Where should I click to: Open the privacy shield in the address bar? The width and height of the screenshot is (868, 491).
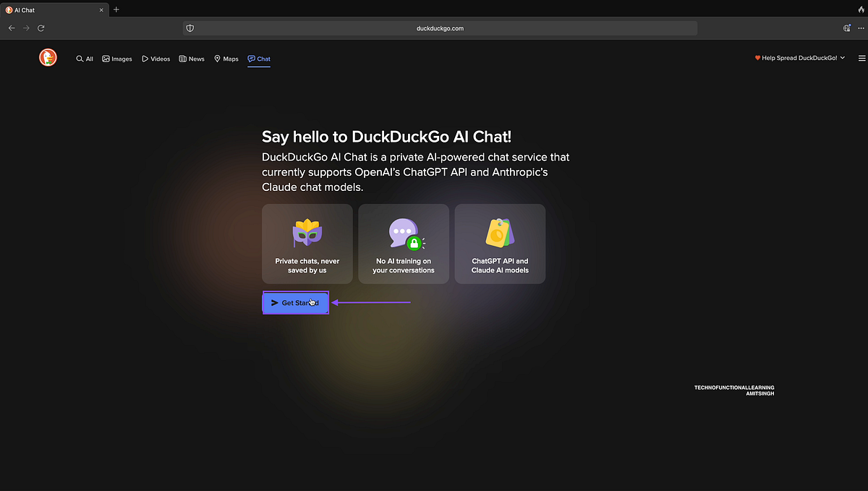click(190, 27)
